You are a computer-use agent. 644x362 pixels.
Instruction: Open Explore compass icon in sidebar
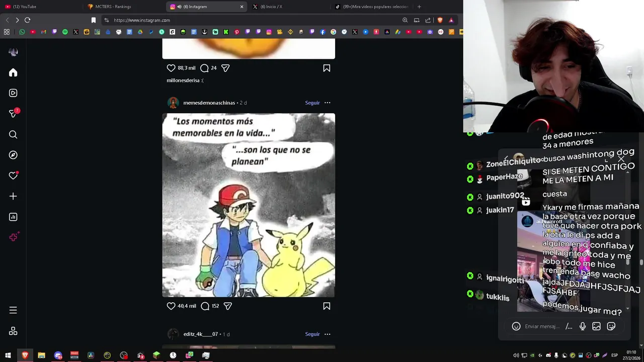[13, 155]
